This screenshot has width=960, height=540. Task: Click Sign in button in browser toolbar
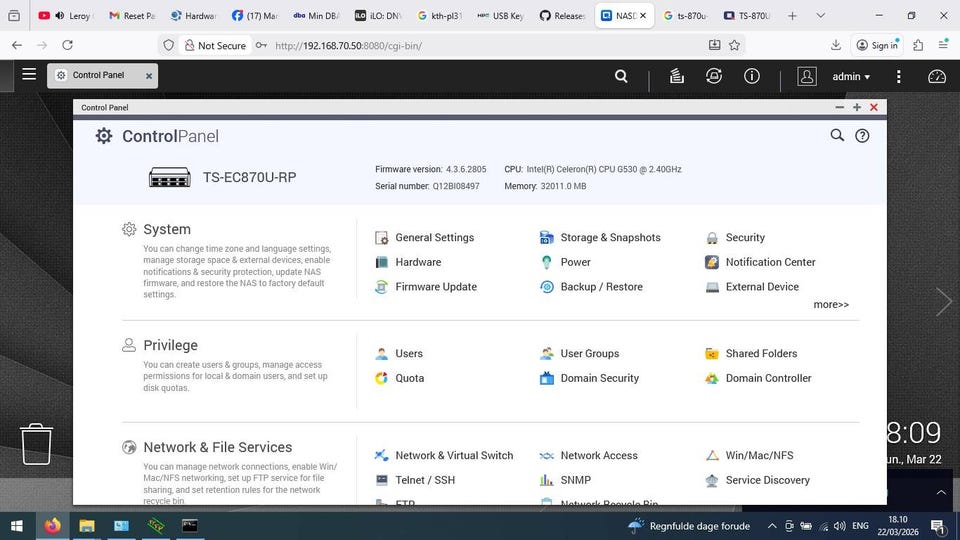pyautogui.click(x=877, y=45)
